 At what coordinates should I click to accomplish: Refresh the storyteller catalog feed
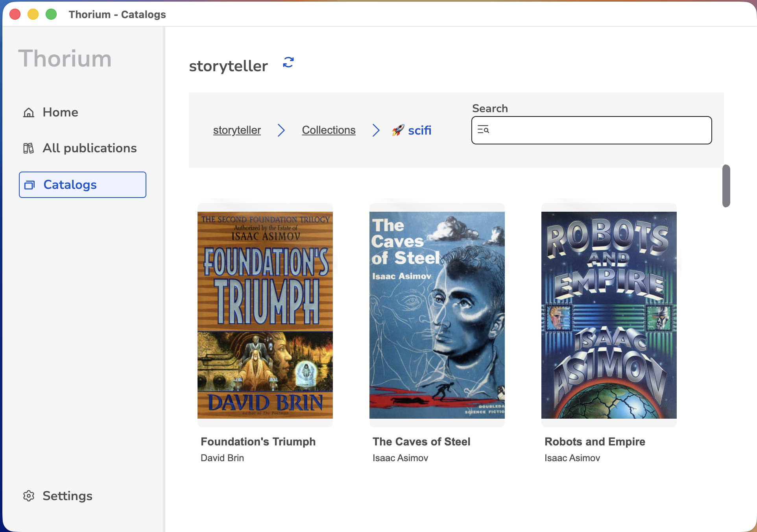point(288,63)
